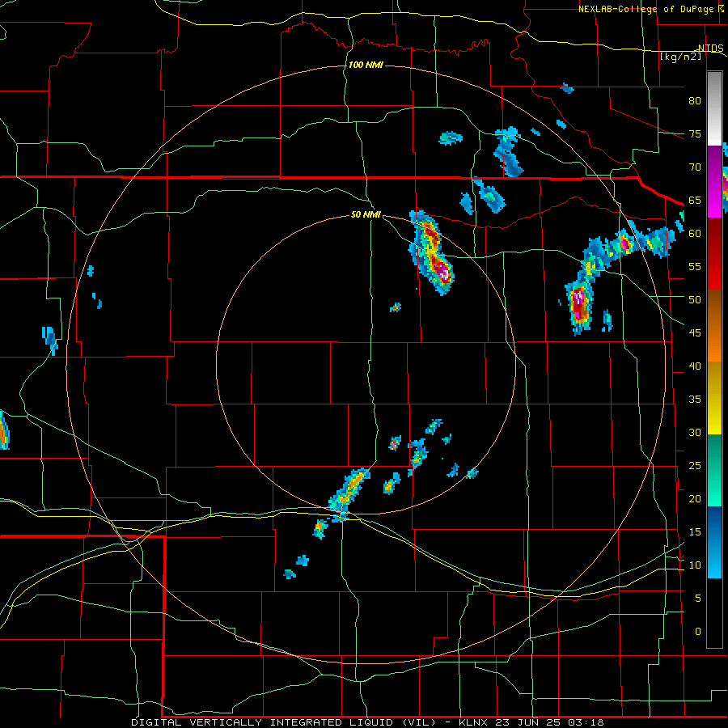Image resolution: width=728 pixels, height=728 pixels.
Task: Click the white-gray top segment of the color bar
Action: [714, 108]
